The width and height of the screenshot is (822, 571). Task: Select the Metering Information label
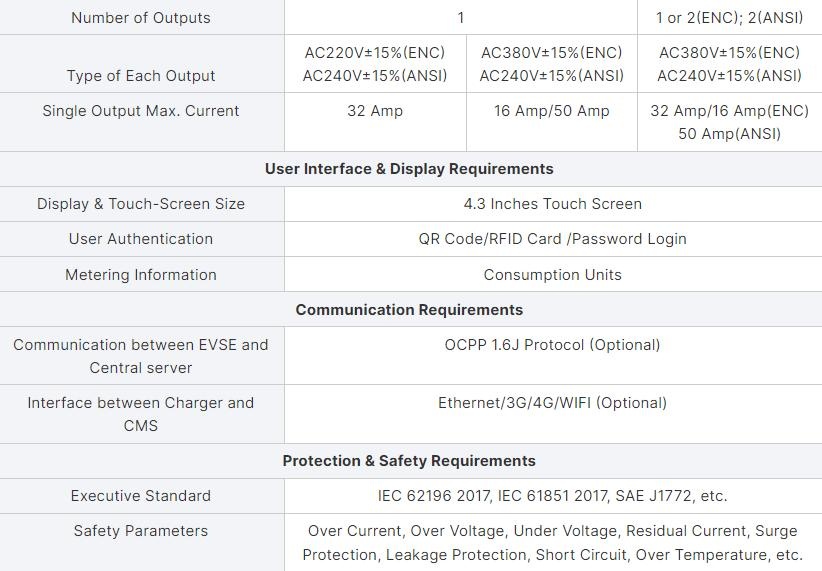click(140, 275)
